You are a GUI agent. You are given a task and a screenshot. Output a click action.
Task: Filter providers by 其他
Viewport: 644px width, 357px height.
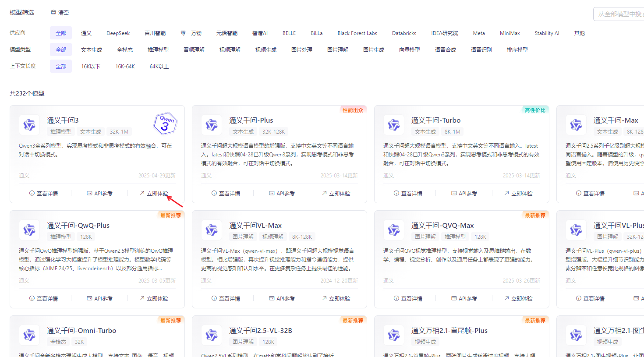click(x=580, y=33)
